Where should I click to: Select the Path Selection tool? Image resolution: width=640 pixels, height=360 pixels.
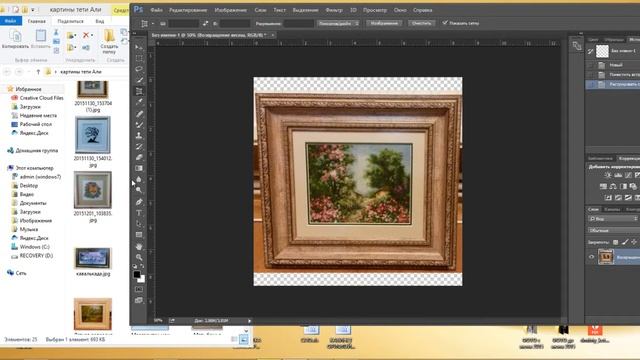(139, 224)
